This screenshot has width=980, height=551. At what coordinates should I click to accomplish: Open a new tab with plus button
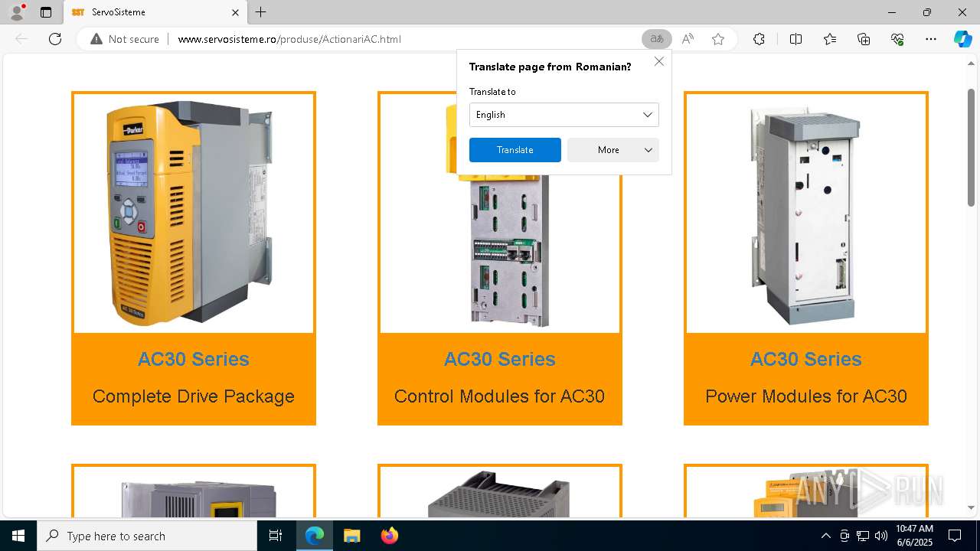coord(261,12)
